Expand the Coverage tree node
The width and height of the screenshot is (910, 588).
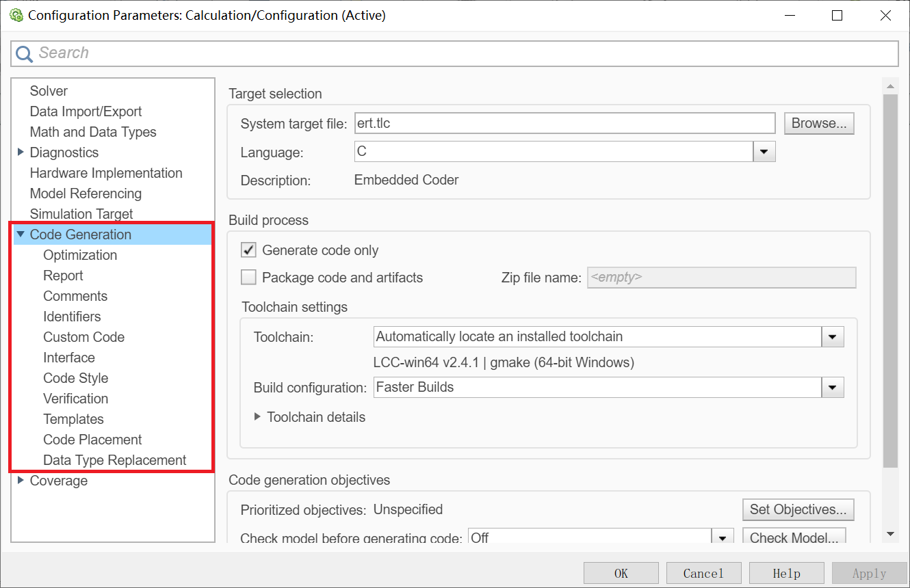point(21,481)
